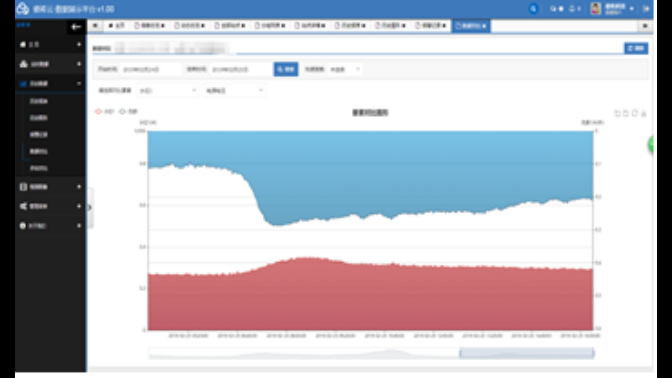Click the blue search magnifier in the header
672x378 pixels.
click(x=533, y=9)
